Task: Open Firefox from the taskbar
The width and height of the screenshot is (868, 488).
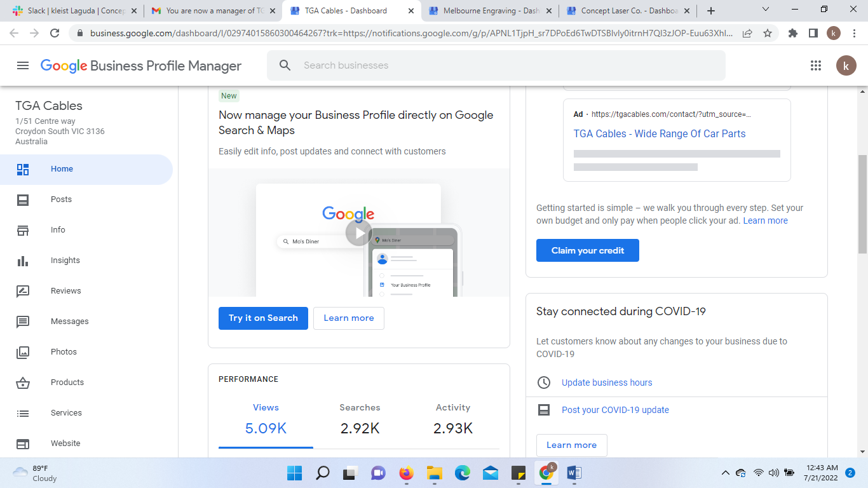Action: tap(406, 473)
